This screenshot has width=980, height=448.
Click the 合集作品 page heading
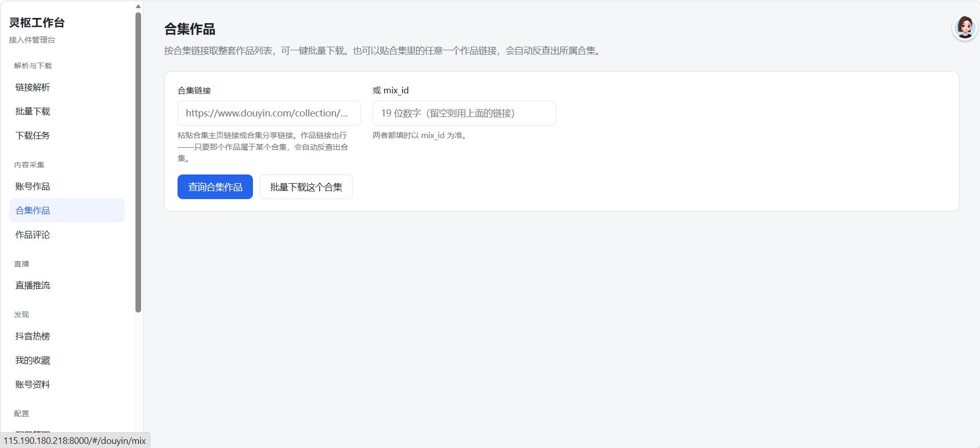pos(190,29)
